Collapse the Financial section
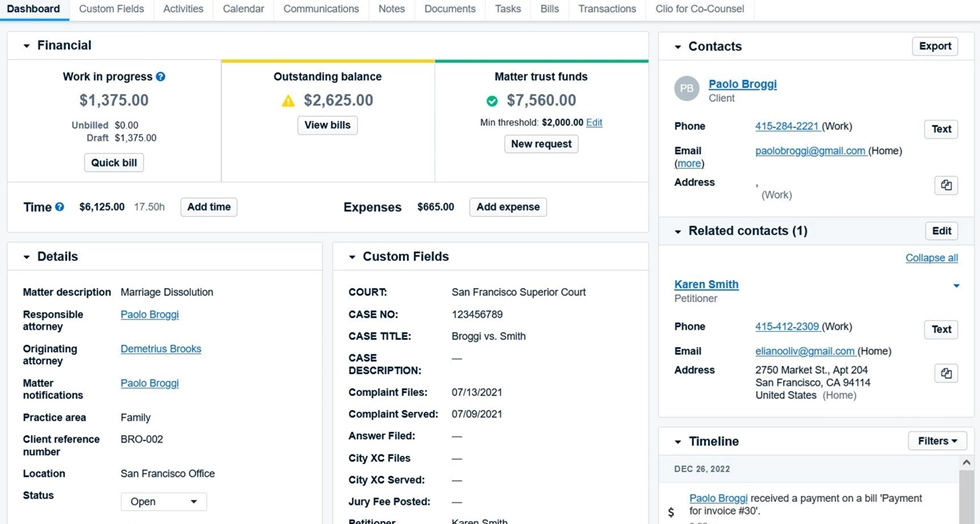 tap(27, 46)
